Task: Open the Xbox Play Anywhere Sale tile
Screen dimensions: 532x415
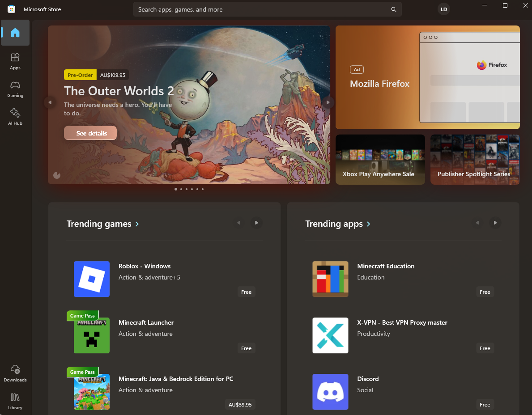Action: point(380,160)
